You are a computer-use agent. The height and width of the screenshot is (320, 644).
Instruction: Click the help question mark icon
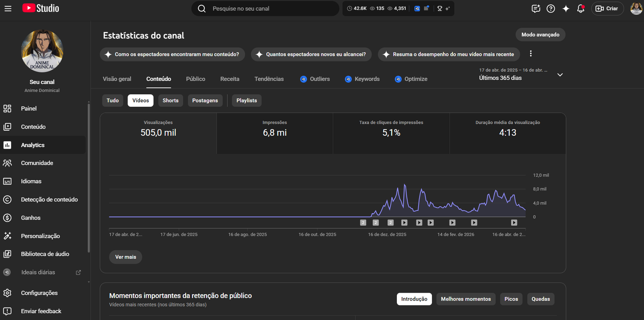tap(551, 8)
